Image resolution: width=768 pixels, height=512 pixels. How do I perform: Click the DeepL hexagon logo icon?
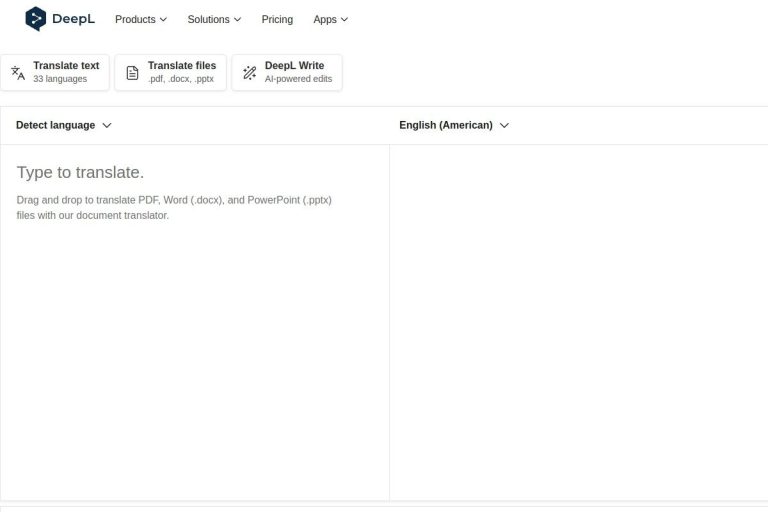click(36, 19)
